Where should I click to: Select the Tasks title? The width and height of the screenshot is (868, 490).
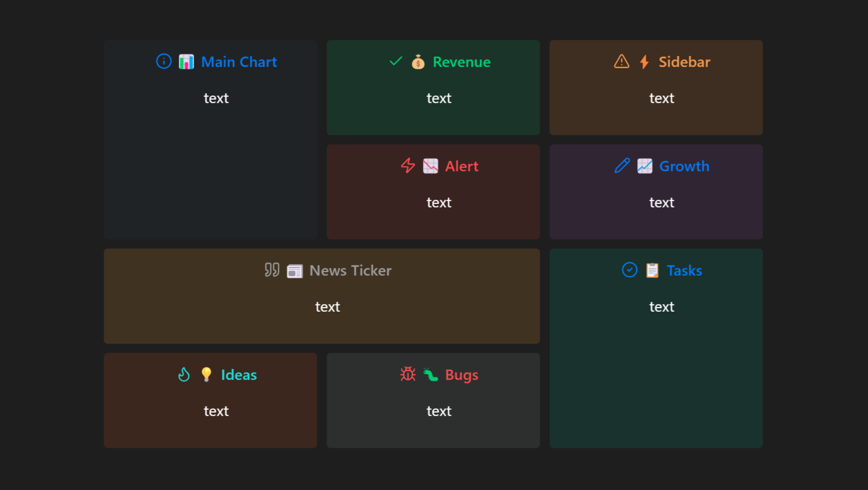coord(685,271)
